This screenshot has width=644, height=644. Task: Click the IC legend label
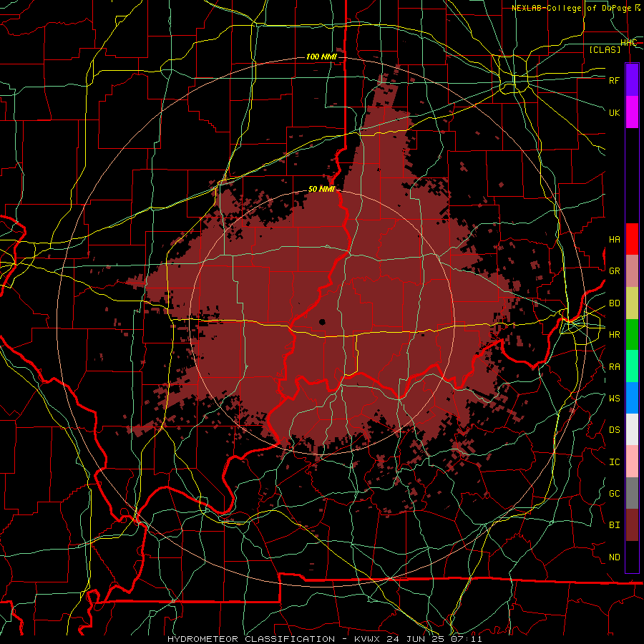[615, 462]
